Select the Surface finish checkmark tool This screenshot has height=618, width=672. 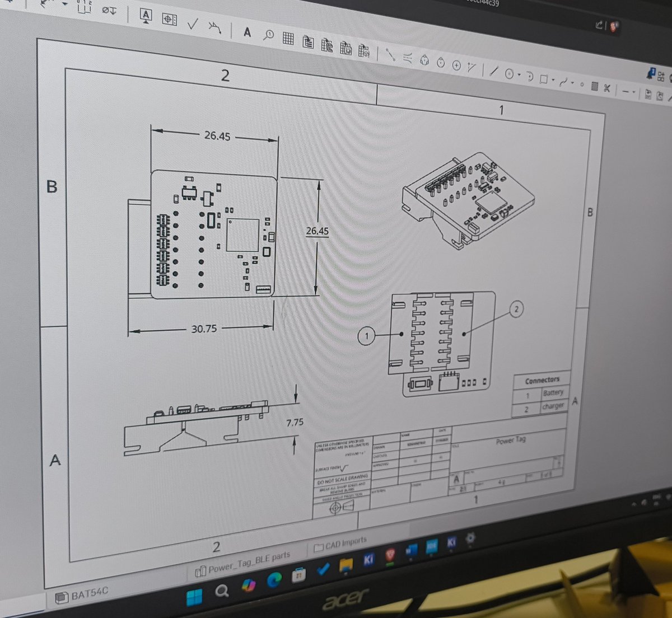[x=193, y=24]
